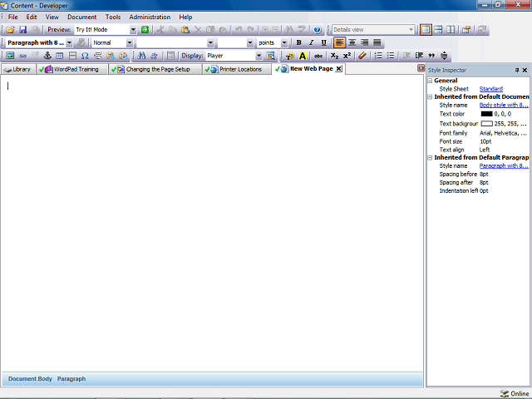
Task: Open the empty font size dropdown
Action: 250,42
